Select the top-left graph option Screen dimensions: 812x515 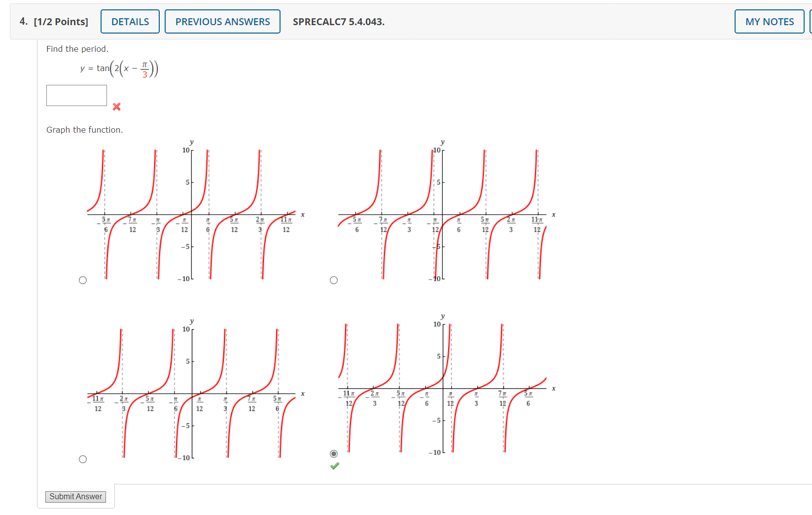(83, 280)
